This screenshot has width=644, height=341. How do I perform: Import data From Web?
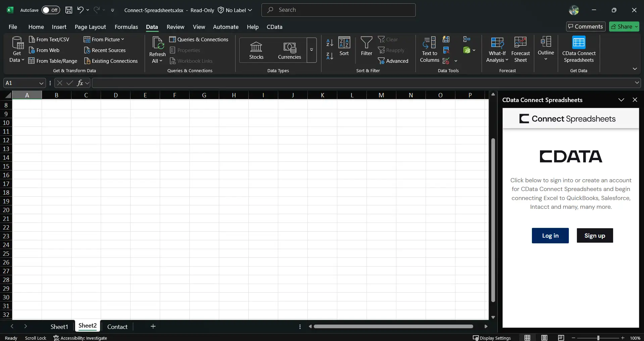44,50
